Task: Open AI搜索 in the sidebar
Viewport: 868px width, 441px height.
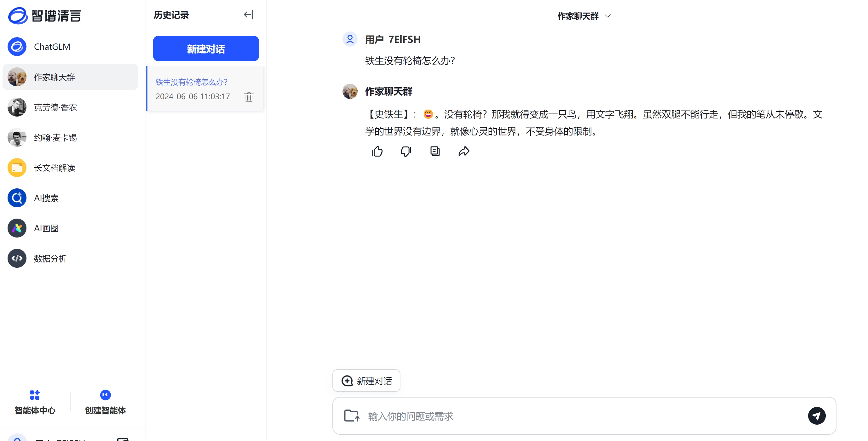Action: (x=47, y=198)
